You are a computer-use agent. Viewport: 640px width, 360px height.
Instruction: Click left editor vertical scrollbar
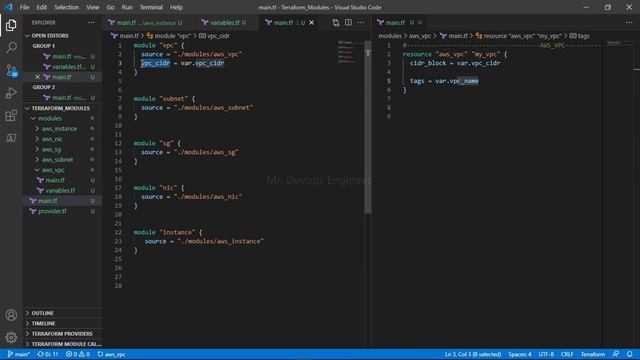click(x=368, y=127)
